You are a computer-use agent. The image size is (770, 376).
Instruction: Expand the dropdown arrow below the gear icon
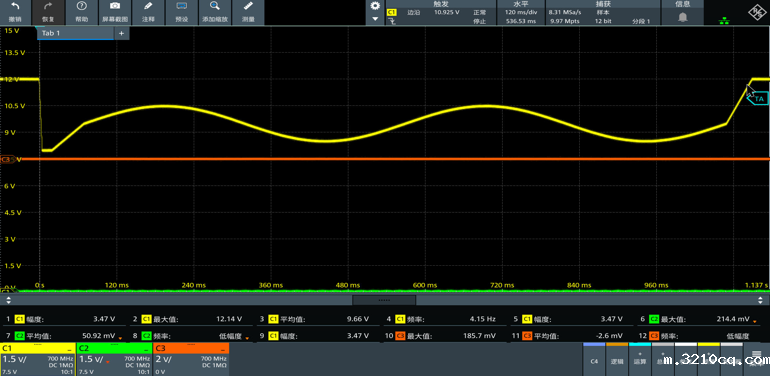click(376, 19)
